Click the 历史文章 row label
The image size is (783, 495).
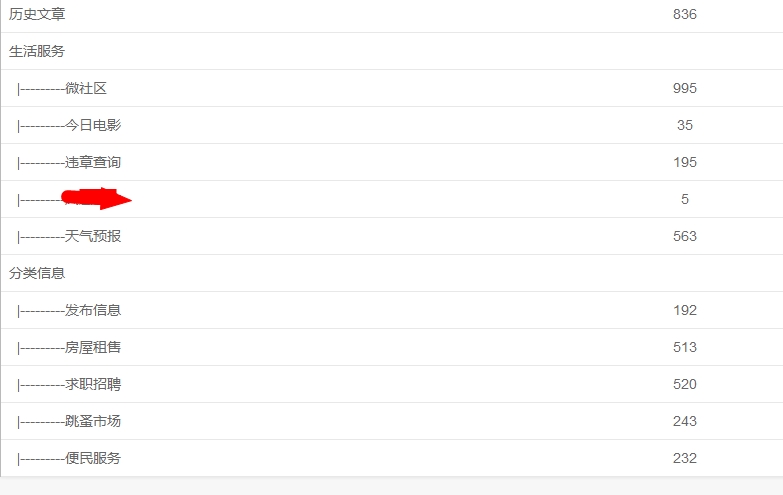tap(38, 14)
